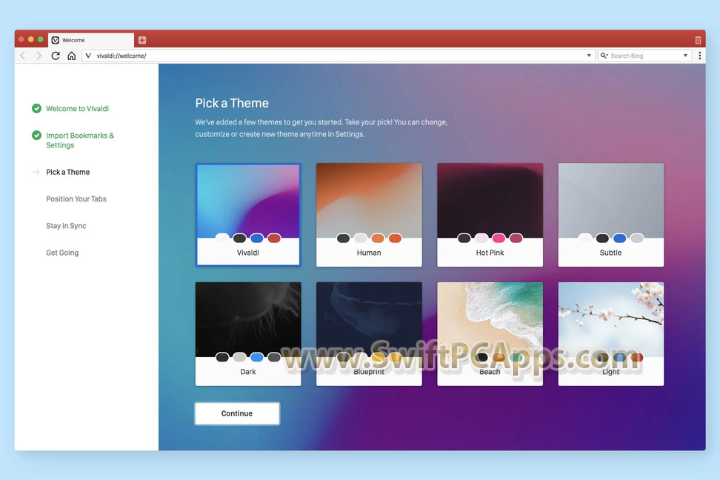This screenshot has height=480, width=720.
Task: Click green checkmark beside Import Bookmarks
Action: coord(37,135)
